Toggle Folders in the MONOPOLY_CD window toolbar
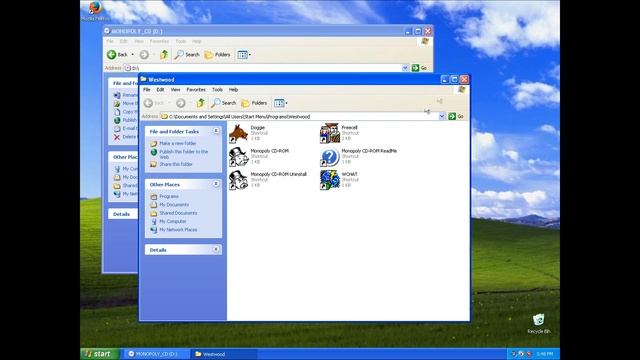The image size is (640, 360). [x=217, y=54]
